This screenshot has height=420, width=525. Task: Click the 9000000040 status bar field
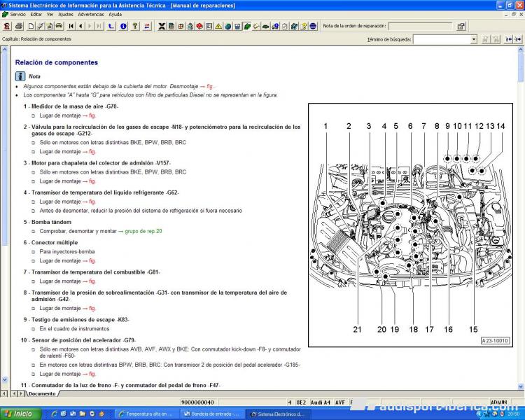[x=197, y=402]
